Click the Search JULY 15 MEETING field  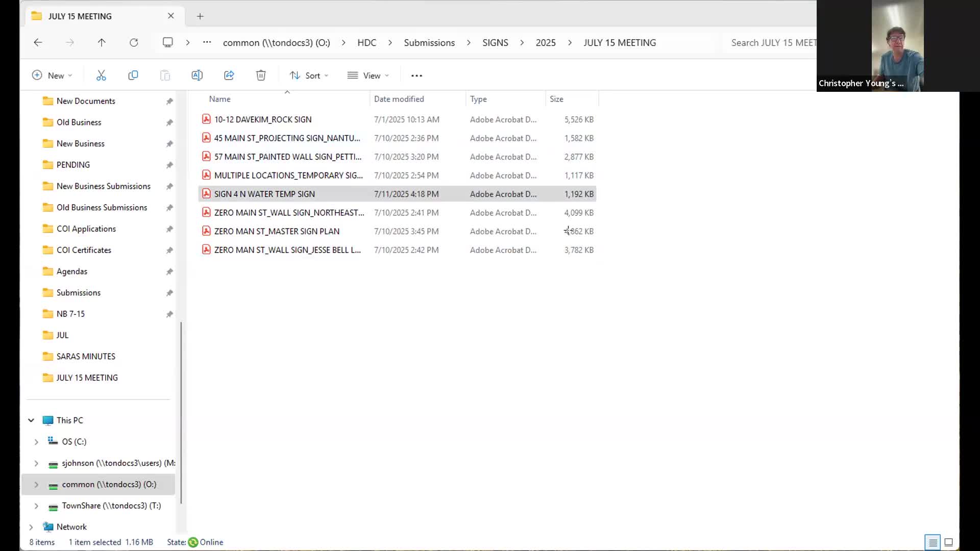pyautogui.click(x=771, y=43)
